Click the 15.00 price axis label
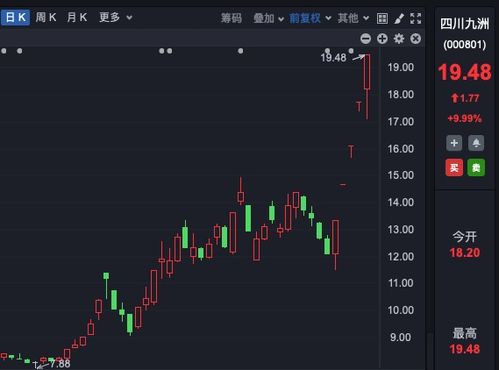This screenshot has height=370, width=499. (x=401, y=175)
